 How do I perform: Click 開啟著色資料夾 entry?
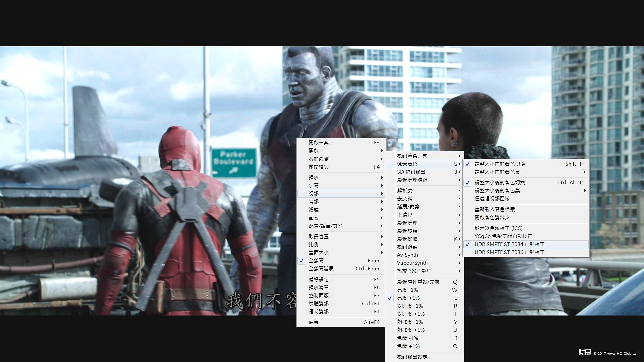point(492,218)
